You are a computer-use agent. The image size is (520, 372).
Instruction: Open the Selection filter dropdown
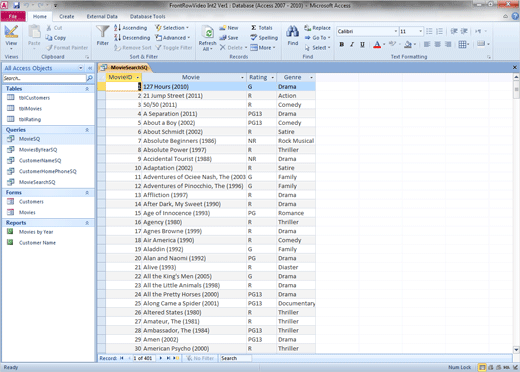172,28
